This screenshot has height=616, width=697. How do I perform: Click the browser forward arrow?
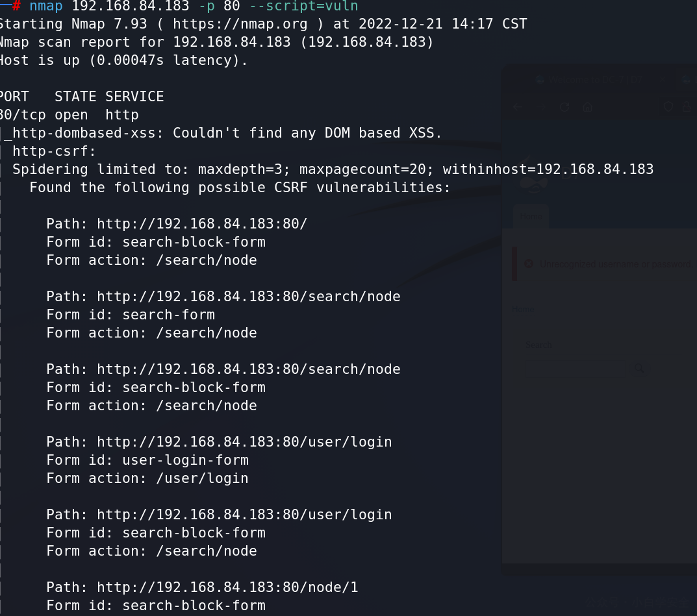tap(541, 107)
